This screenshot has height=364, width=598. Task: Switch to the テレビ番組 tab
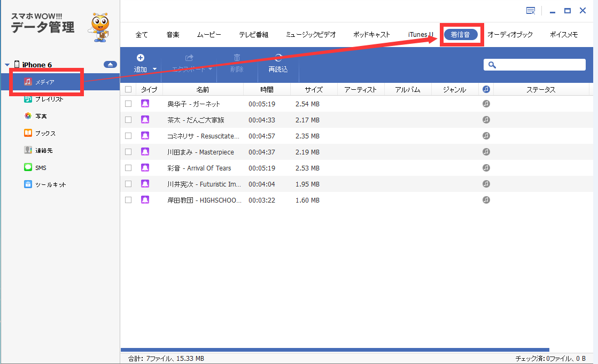coord(254,34)
